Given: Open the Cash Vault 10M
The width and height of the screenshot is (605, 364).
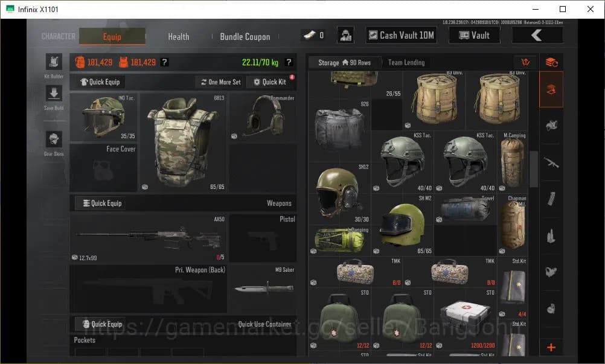Looking at the screenshot, I should (x=400, y=34).
